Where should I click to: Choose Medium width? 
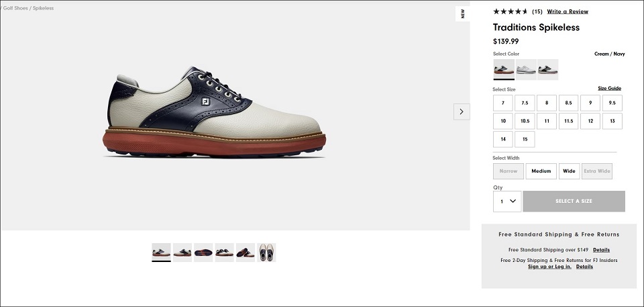541,171
